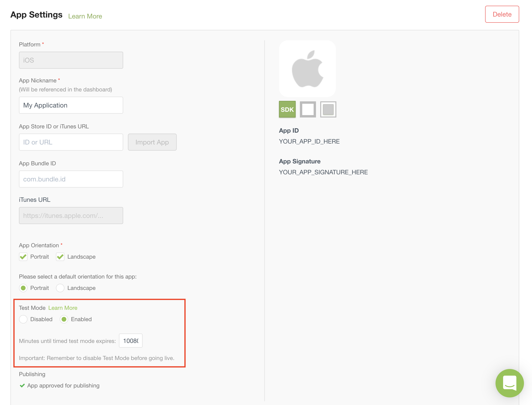The width and height of the screenshot is (532, 405).
Task: Click the test mode expiry minutes field
Action: (131, 341)
